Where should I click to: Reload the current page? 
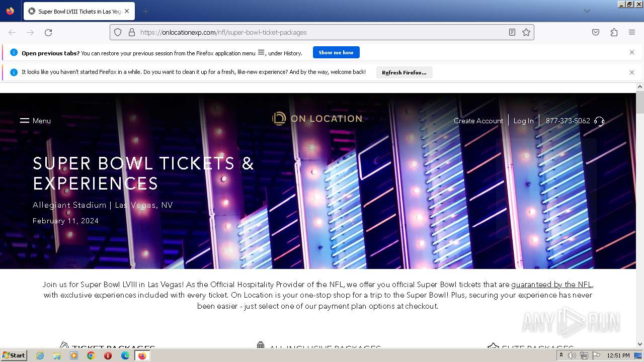point(48,32)
